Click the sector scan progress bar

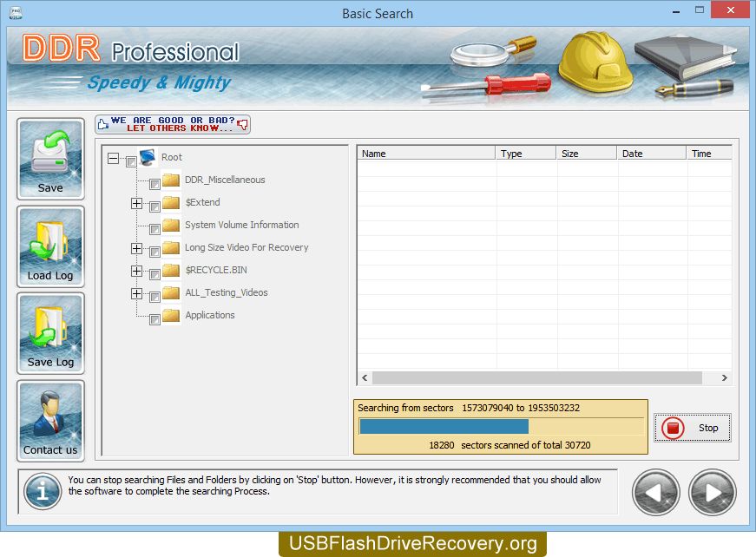coord(502,426)
